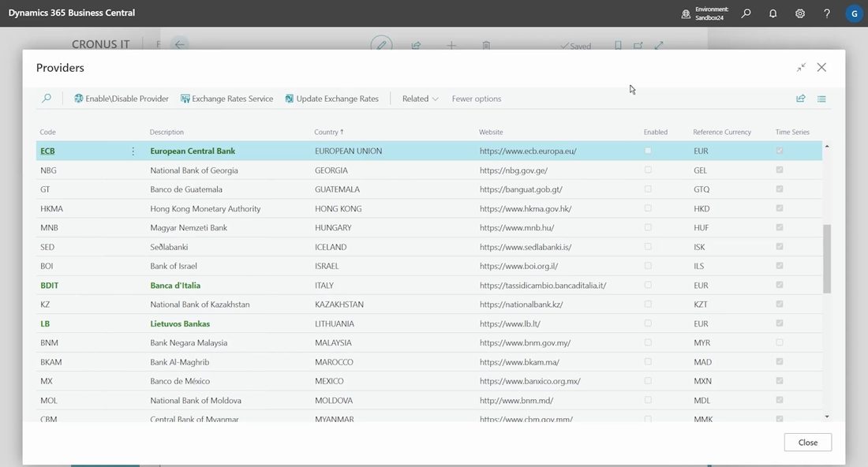Click the Website column header
The width and height of the screenshot is (868, 467).
(491, 132)
